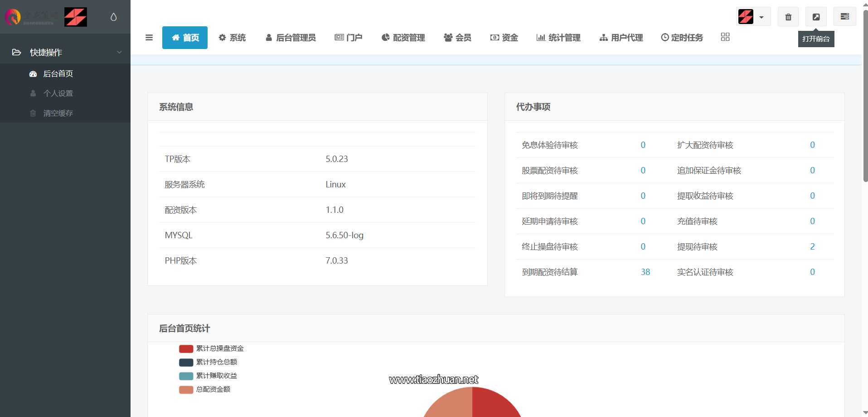This screenshot has width=868, height=417.
Task: Click the 清空缓存 sidebar entry
Action: (58, 113)
